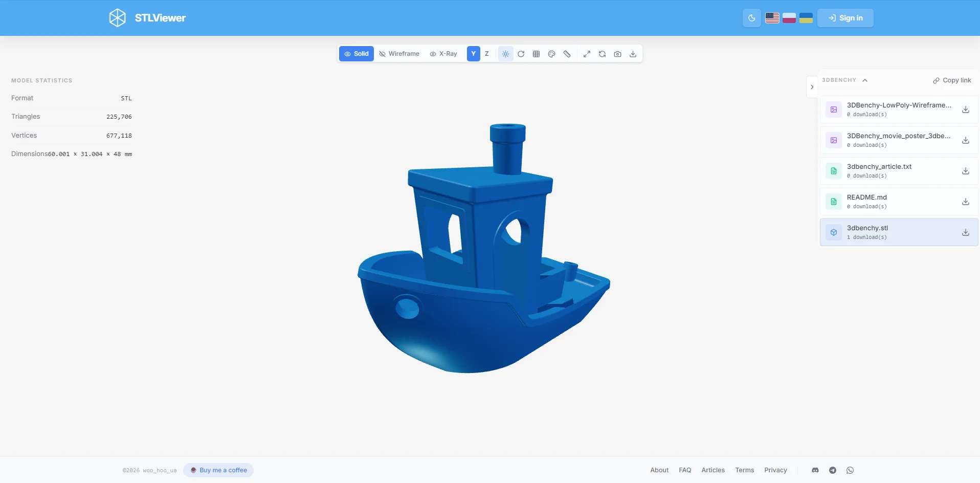Select README.md in file list
Screen dimensions: 980x483
(x=899, y=202)
